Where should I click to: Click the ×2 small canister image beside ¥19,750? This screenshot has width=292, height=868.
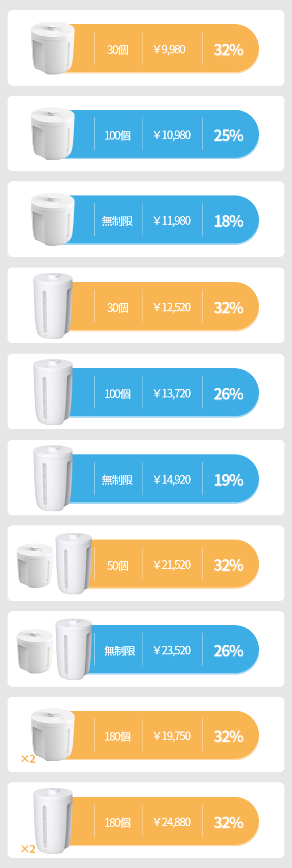tap(48, 736)
